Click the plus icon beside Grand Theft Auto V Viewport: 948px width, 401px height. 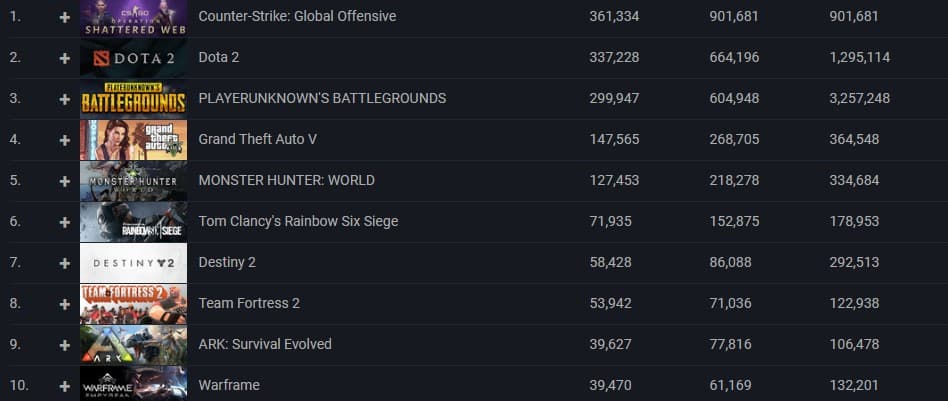tap(65, 140)
